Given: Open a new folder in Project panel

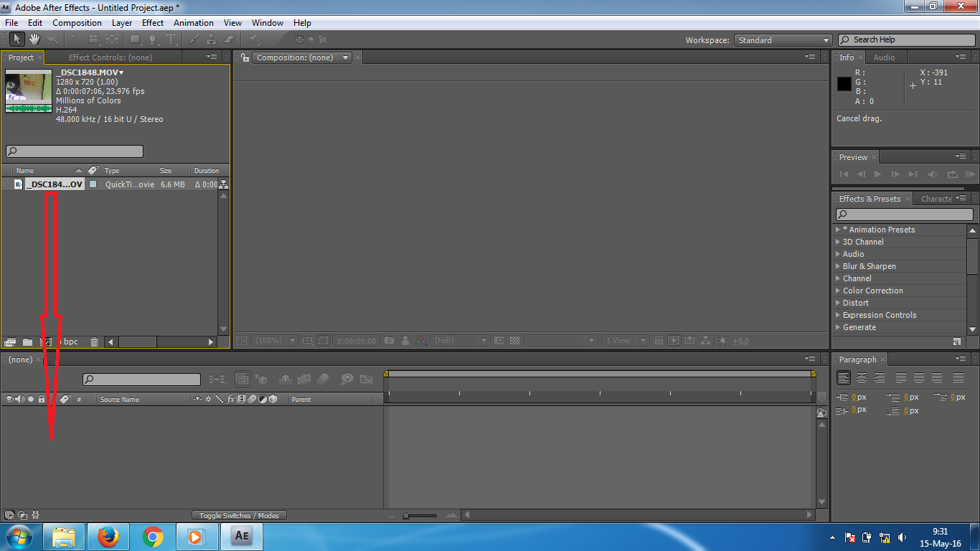Looking at the screenshot, I should click(27, 342).
